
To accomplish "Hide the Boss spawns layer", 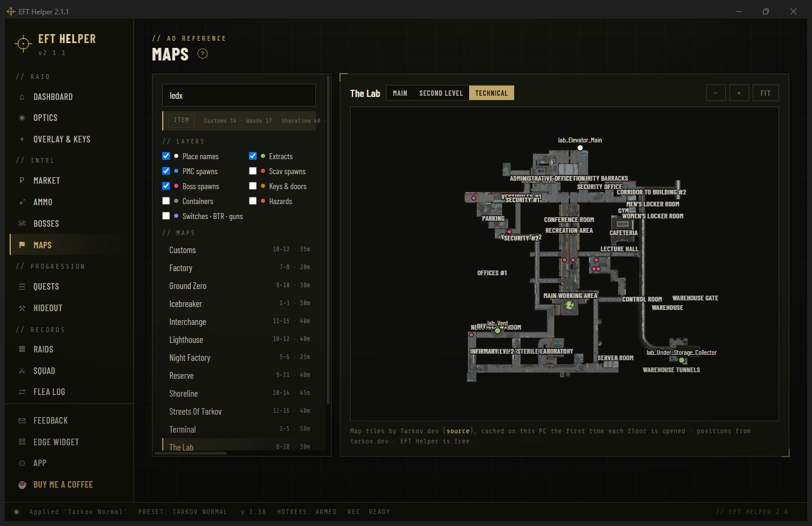I will pos(166,186).
